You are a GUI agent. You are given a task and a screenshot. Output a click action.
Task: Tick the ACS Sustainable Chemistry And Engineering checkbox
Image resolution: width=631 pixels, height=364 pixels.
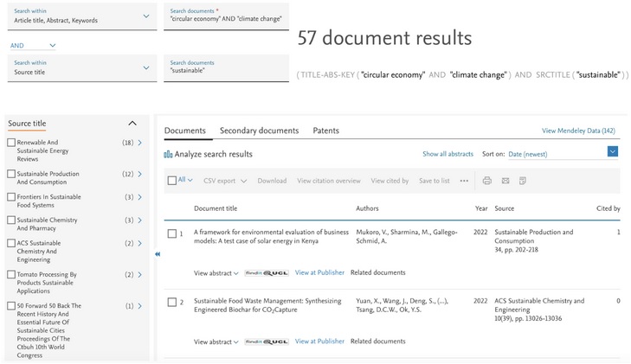click(x=11, y=244)
